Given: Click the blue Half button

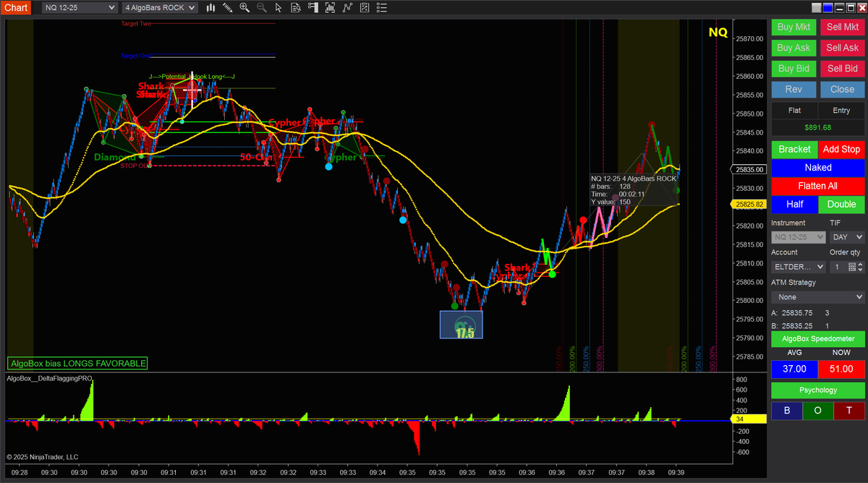Looking at the screenshot, I should [794, 204].
